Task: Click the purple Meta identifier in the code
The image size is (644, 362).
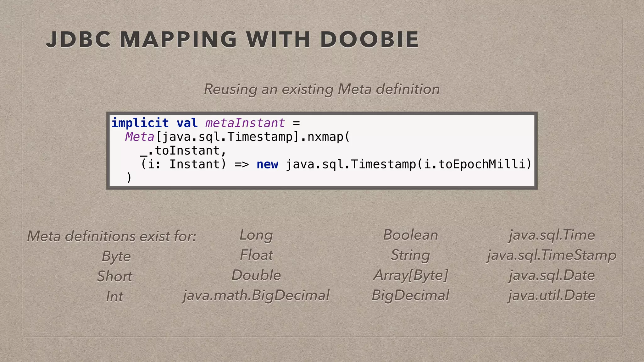Action: coord(140,137)
